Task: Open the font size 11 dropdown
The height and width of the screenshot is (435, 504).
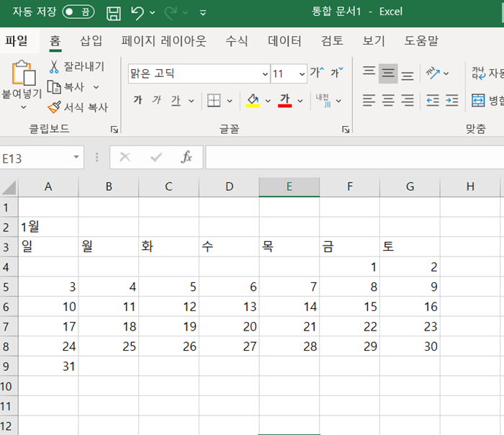Action: click(302, 74)
